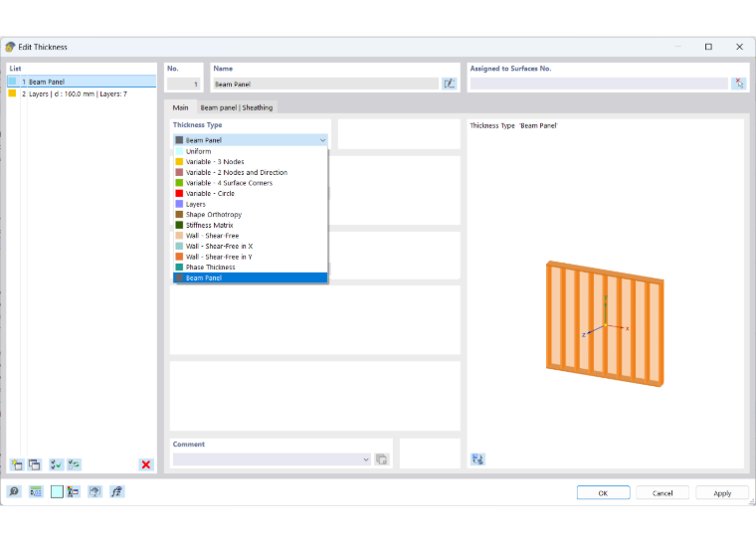Click the Name input field
Image resolution: width=756 pixels, height=542 pixels.
click(326, 84)
